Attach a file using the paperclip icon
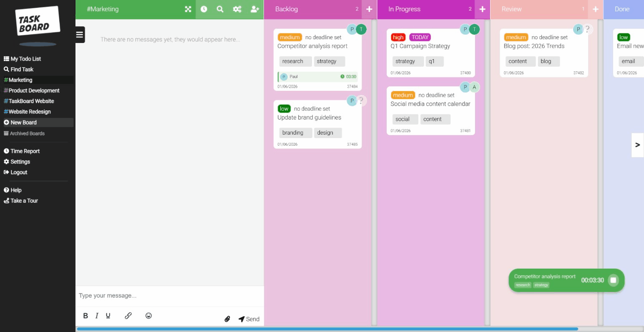 tap(227, 318)
